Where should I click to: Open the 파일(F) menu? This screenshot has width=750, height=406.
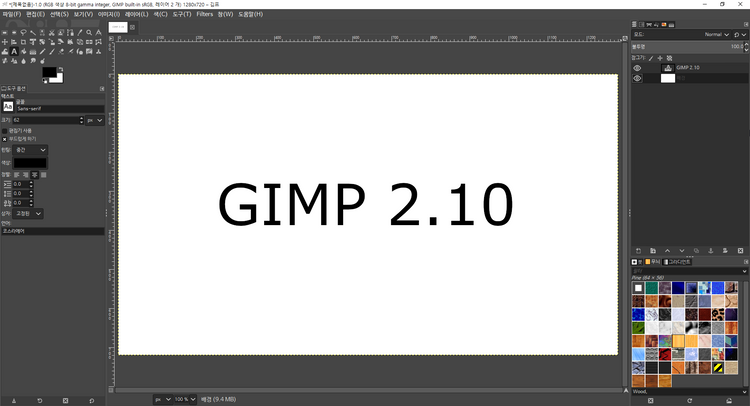[11, 14]
